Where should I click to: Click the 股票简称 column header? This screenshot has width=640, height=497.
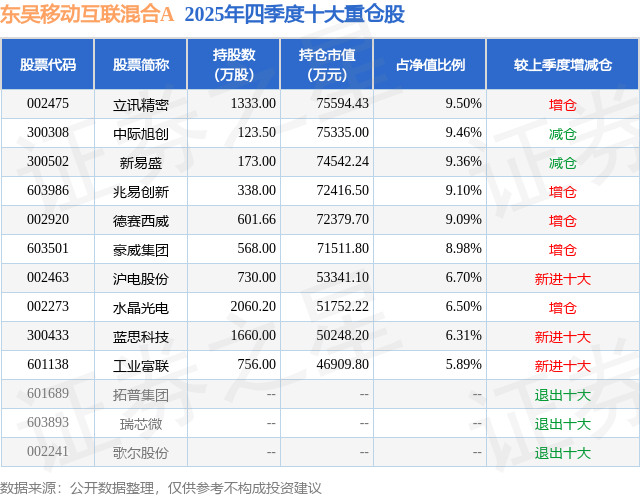[x=140, y=64]
